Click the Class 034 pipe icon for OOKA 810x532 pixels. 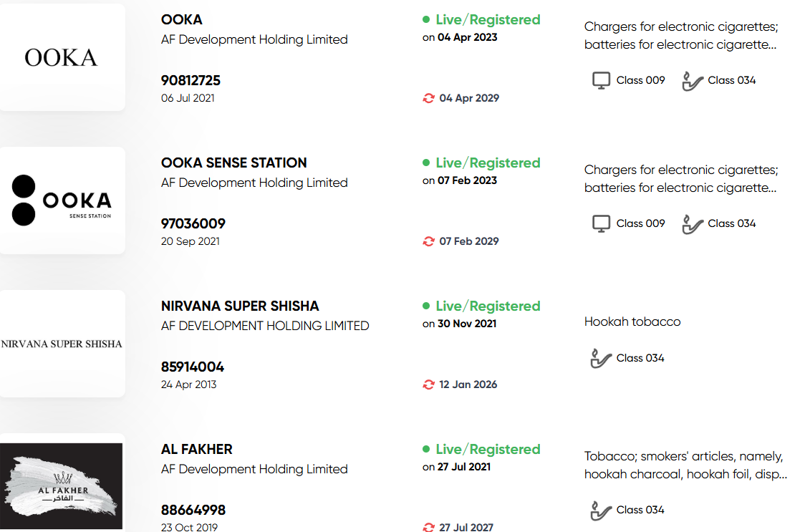click(693, 81)
